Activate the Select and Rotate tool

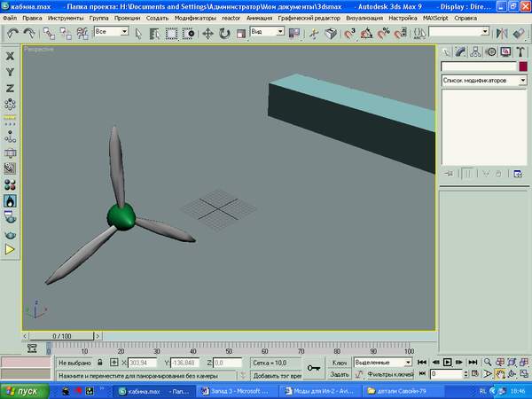[224, 34]
